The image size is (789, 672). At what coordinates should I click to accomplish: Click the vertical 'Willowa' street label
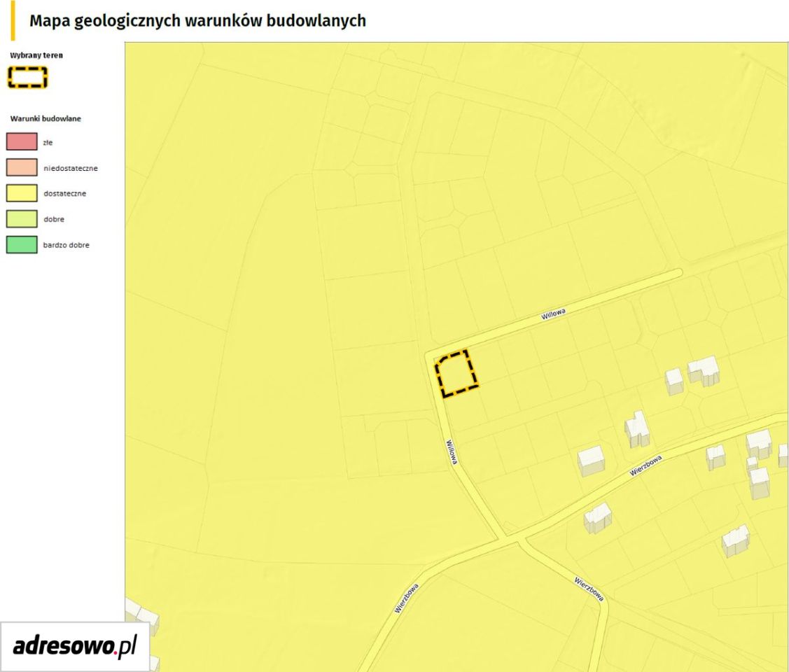[x=452, y=452]
